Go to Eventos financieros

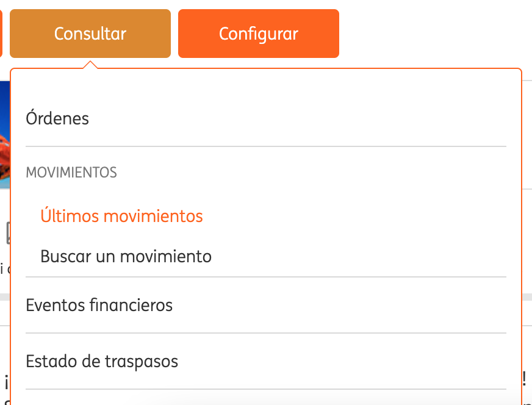coord(99,305)
